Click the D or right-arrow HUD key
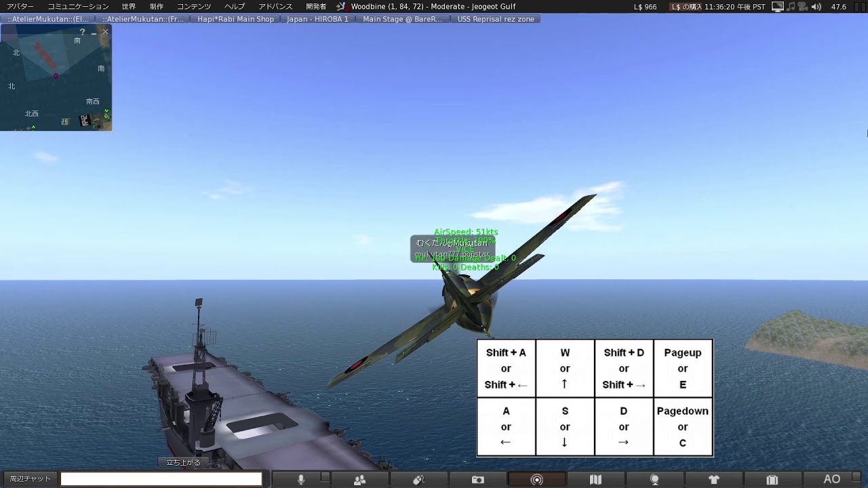The height and width of the screenshot is (488, 868). pos(624,427)
